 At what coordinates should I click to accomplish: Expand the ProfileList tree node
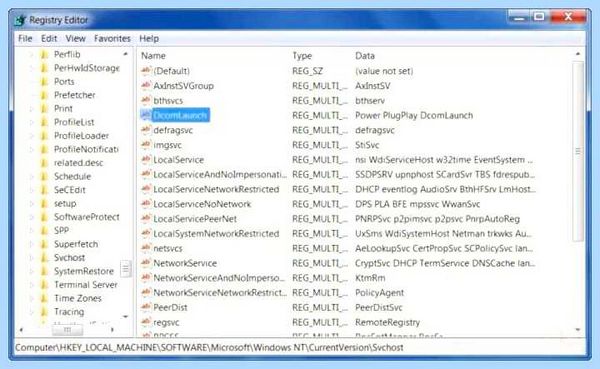pyautogui.click(x=31, y=122)
